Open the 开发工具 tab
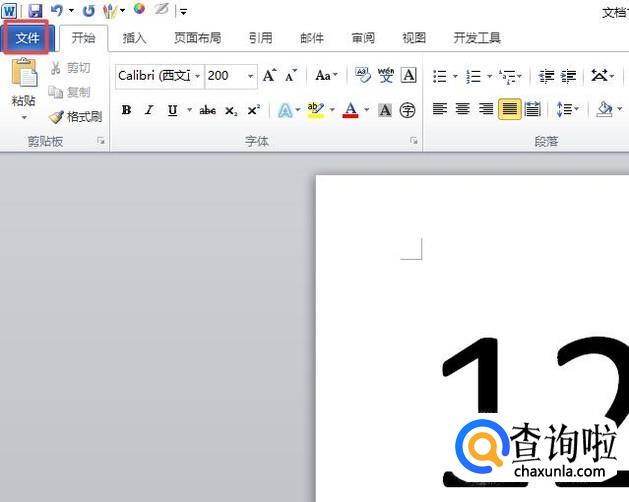The height and width of the screenshot is (502, 629). coord(477,38)
